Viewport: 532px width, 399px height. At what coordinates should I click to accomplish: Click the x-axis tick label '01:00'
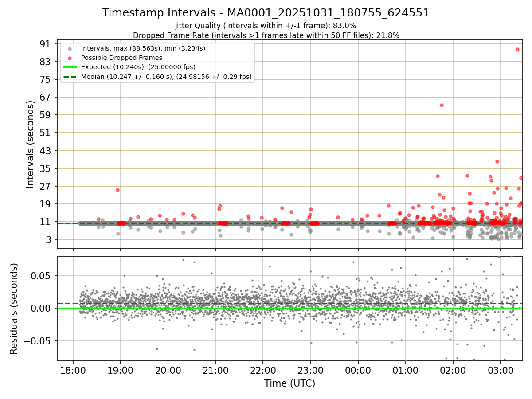click(405, 371)
